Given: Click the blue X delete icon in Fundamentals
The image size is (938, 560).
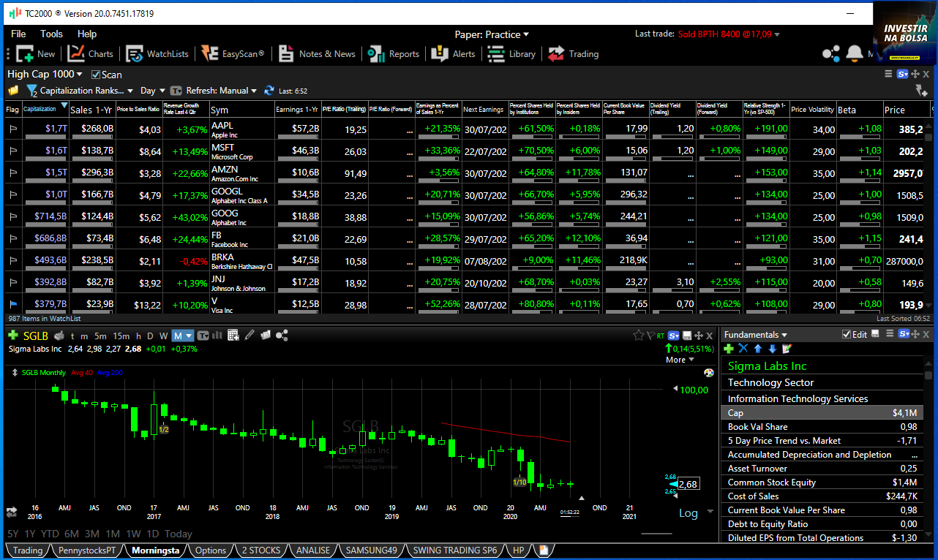Looking at the screenshot, I should pos(743,349).
